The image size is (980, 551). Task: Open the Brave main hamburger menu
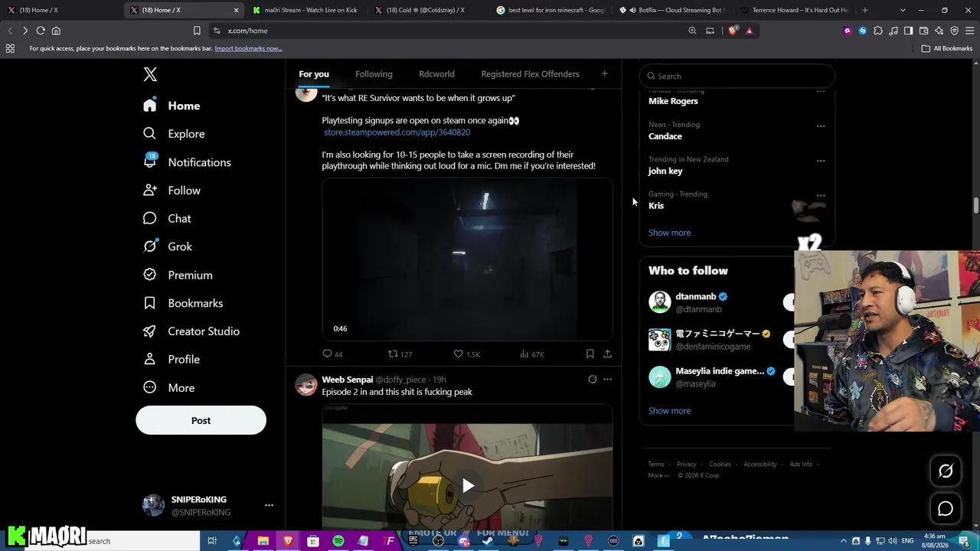[969, 31]
